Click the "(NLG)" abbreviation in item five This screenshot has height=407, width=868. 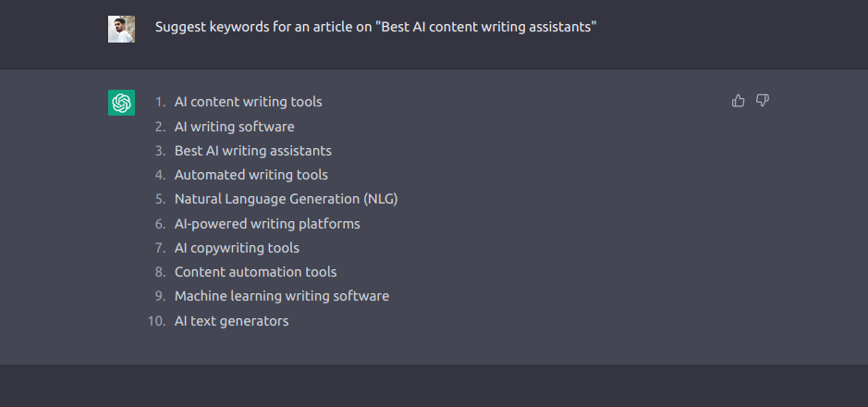click(381, 199)
